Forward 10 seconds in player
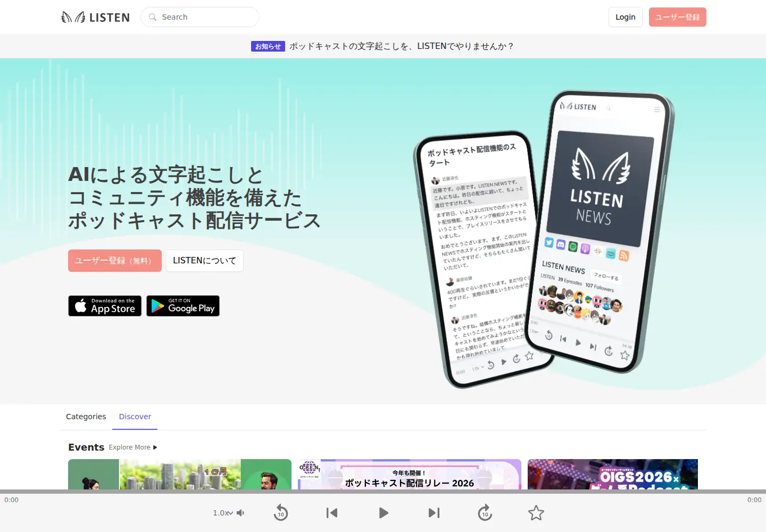The width and height of the screenshot is (766, 532). (x=485, y=513)
